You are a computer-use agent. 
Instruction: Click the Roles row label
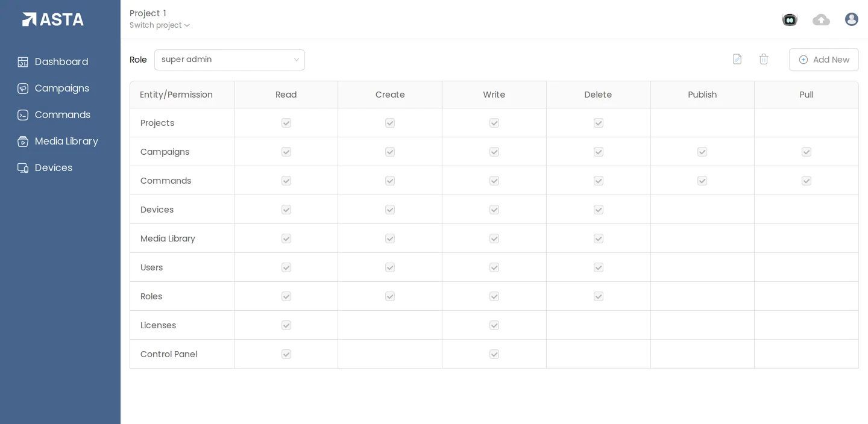(x=151, y=296)
